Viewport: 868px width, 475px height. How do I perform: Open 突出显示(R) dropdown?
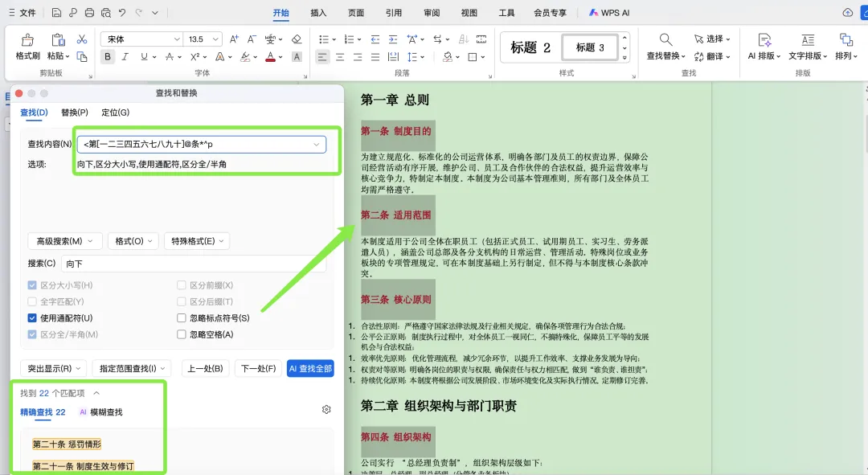54,368
